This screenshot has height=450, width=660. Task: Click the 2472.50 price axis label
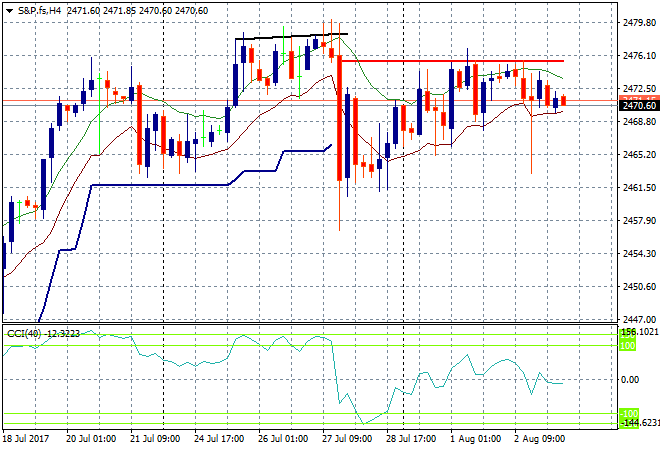[639, 89]
